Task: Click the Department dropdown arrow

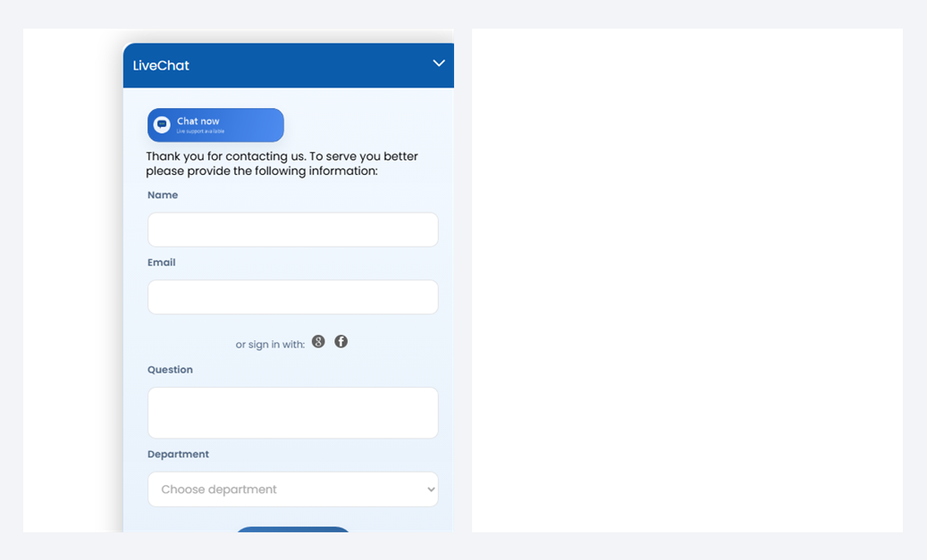Action: 431,489
